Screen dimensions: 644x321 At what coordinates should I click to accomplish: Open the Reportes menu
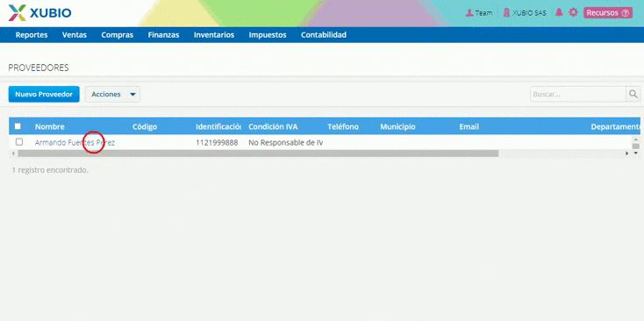click(x=32, y=35)
